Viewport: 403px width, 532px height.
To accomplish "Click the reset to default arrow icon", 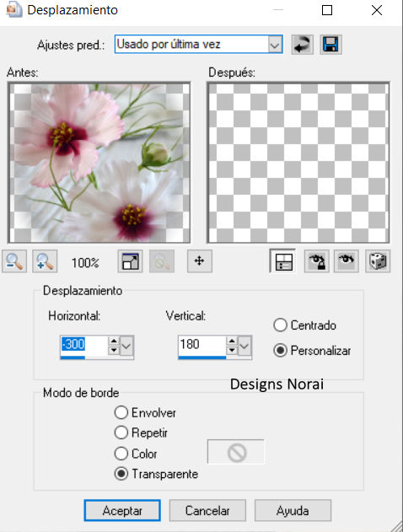I will click(302, 45).
